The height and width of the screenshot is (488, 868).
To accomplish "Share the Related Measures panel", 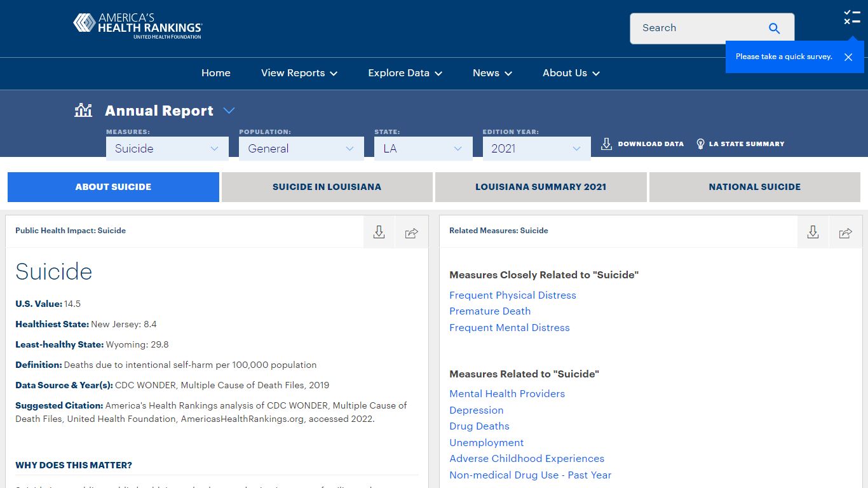I will (845, 233).
